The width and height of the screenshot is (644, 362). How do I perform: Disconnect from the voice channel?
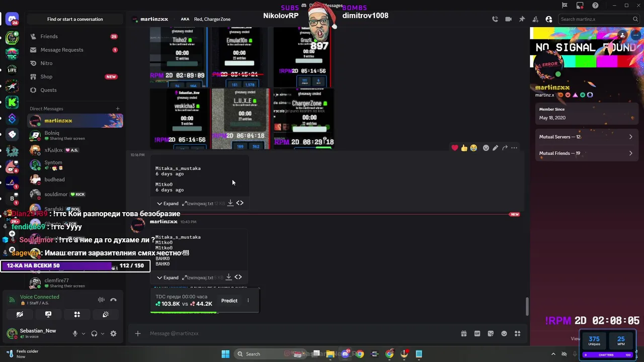(113, 300)
